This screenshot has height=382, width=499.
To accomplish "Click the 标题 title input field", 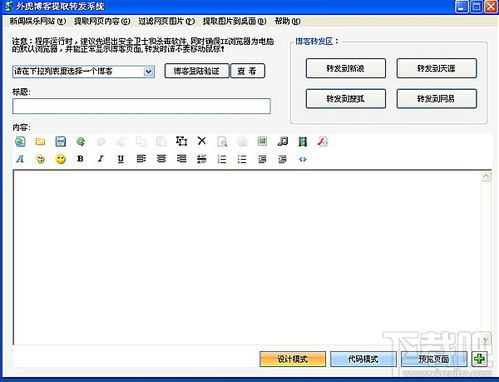I will click(141, 106).
